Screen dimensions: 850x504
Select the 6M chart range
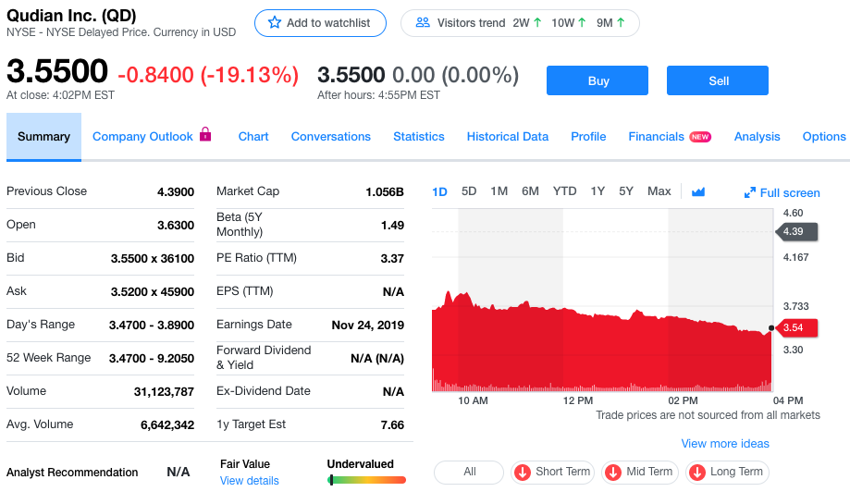[530, 191]
